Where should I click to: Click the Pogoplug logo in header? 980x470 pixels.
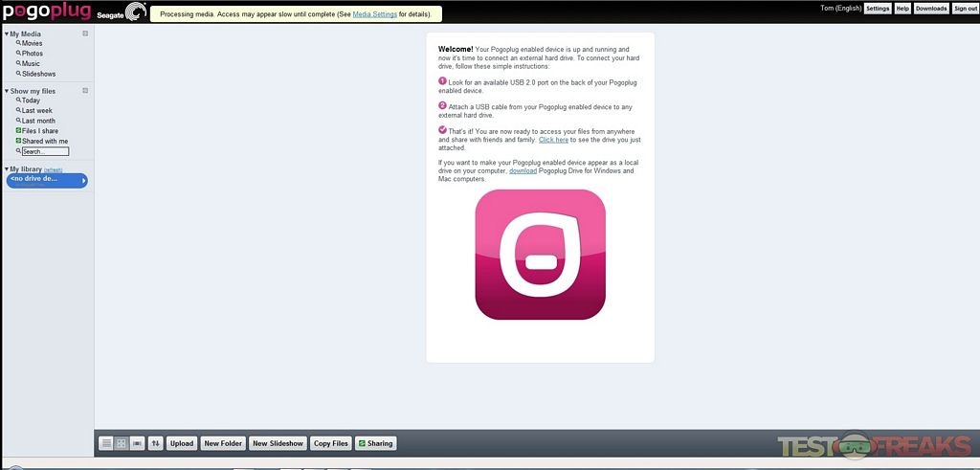click(46, 12)
